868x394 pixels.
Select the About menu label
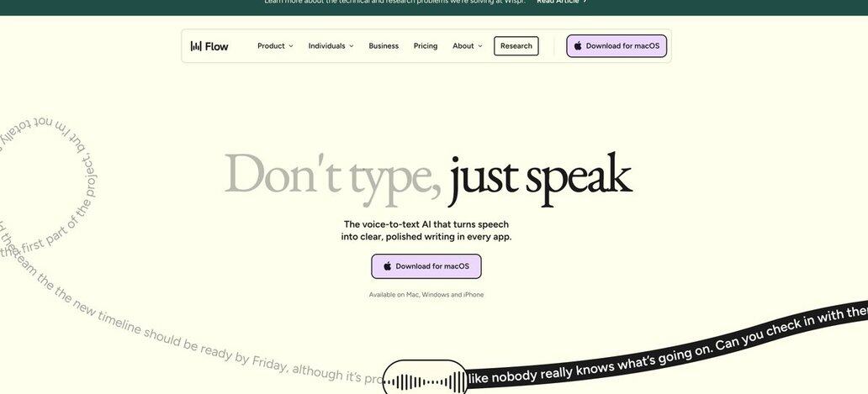pos(463,46)
